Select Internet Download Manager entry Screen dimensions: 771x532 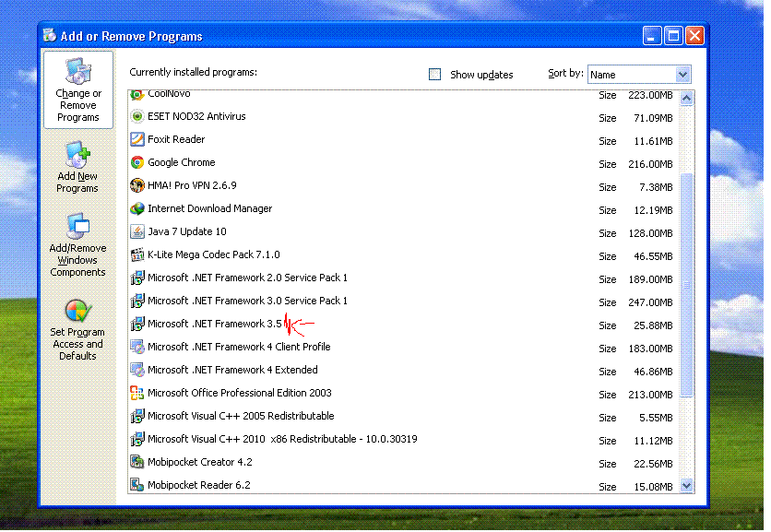tap(403, 209)
